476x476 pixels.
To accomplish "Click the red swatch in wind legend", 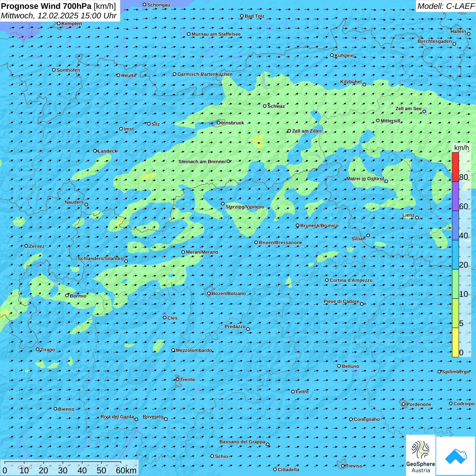I will [x=455, y=167].
